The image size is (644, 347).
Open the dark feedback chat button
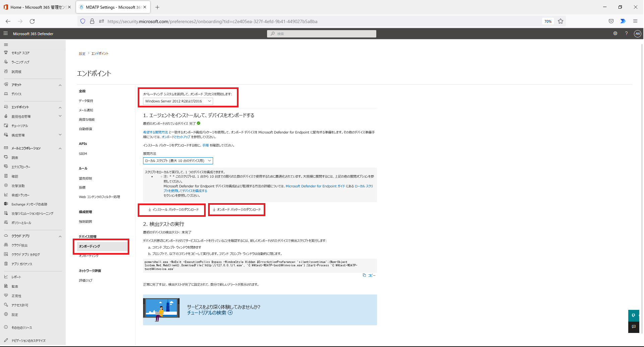coord(634,327)
